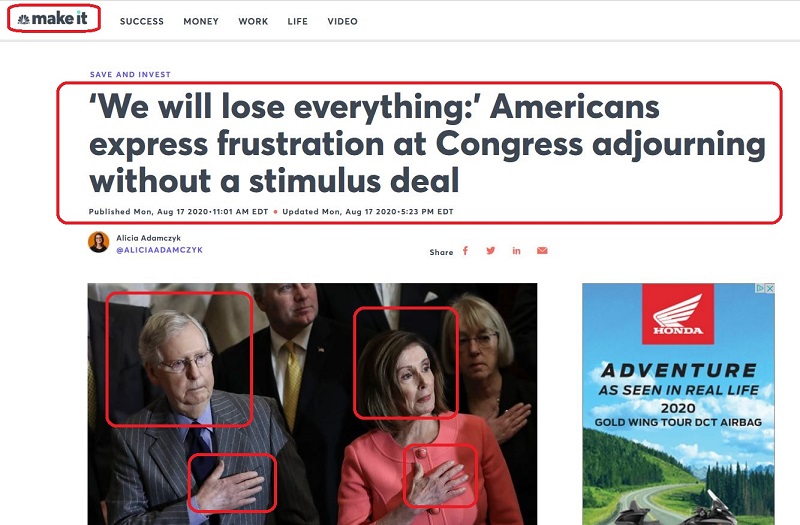The width and height of the screenshot is (800, 525).
Task: Share article via email envelope icon
Action: 542,251
